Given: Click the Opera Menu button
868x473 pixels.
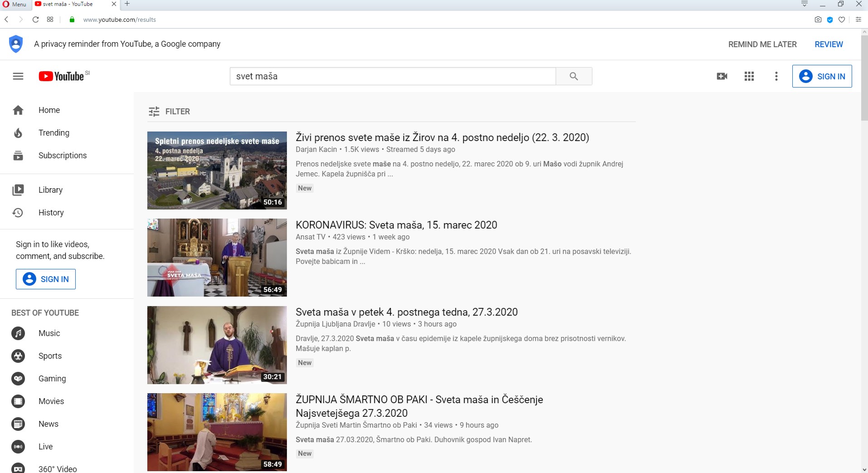Looking at the screenshot, I should point(15,4).
